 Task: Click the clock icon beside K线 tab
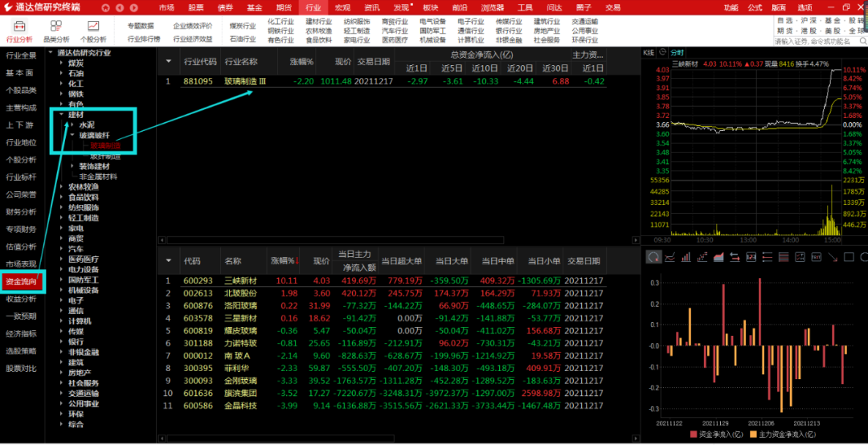(662, 52)
